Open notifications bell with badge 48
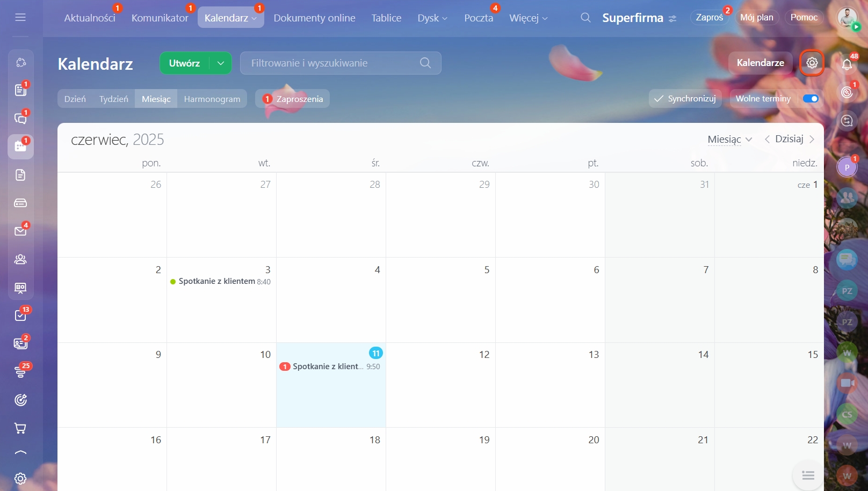 pyautogui.click(x=847, y=64)
